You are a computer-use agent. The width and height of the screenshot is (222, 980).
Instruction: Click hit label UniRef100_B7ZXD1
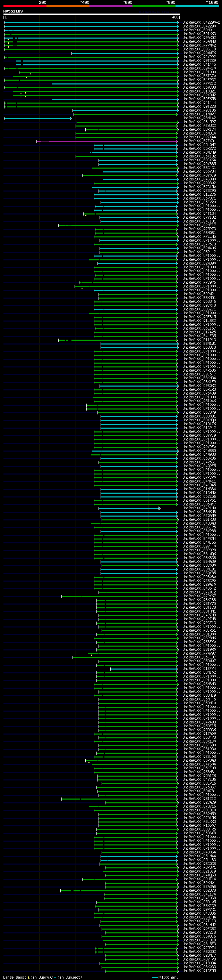click(199, 141)
